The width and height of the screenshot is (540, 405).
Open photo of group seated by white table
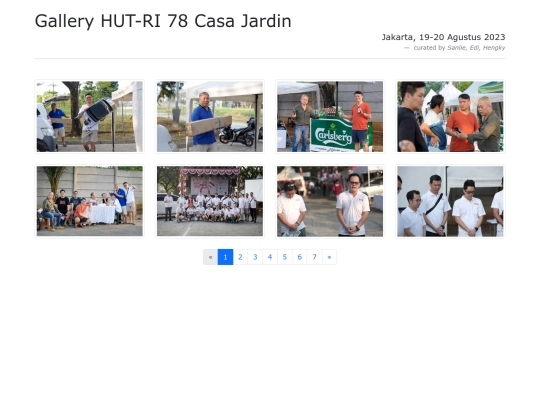(x=90, y=201)
